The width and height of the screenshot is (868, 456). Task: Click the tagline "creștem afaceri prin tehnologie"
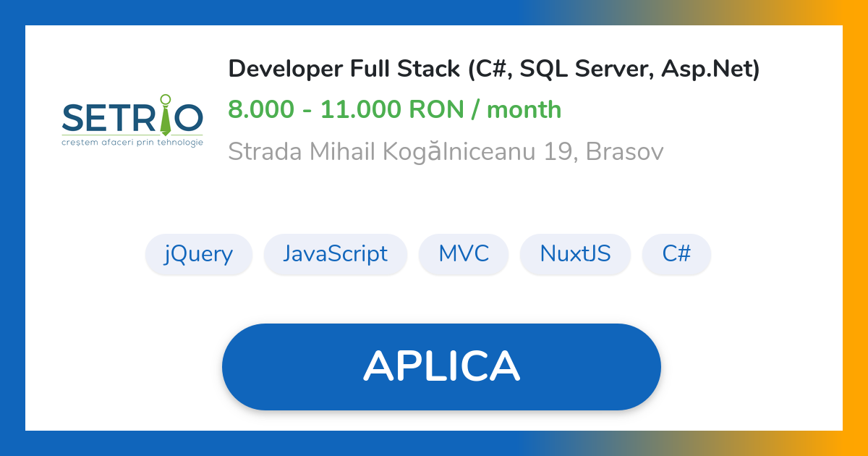tap(132, 143)
